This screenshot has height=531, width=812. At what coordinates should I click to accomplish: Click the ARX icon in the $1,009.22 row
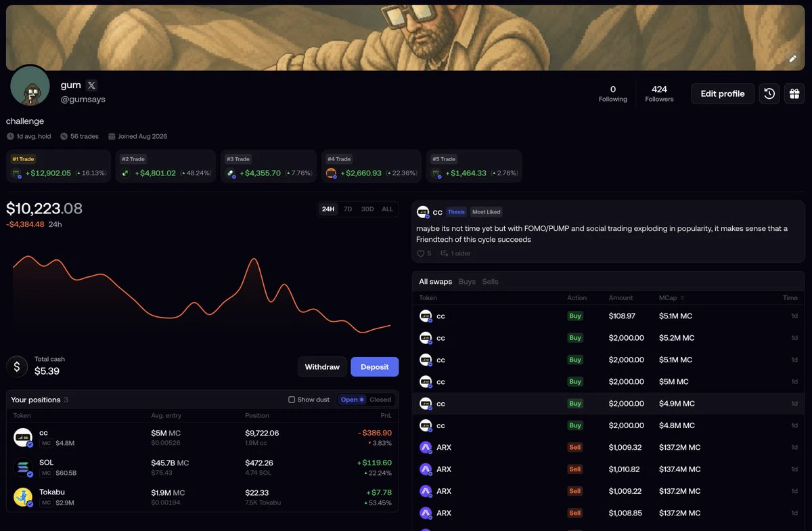point(426,491)
